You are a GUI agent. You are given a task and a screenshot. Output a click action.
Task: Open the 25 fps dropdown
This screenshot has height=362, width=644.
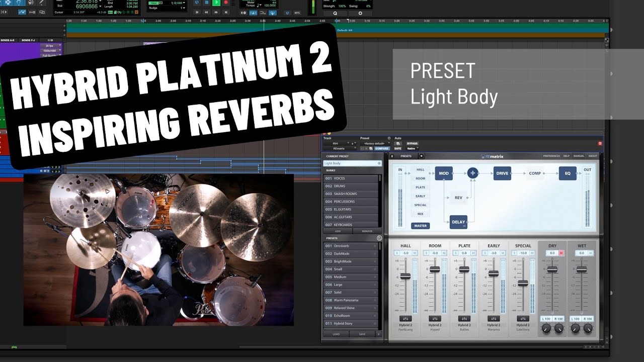tap(52, 45)
